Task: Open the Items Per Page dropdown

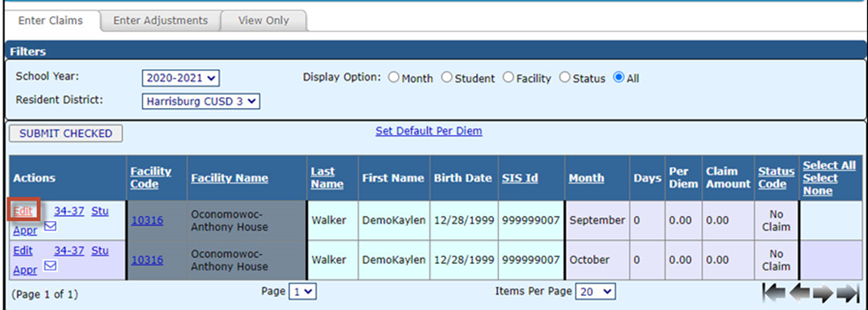Action: [x=596, y=292]
